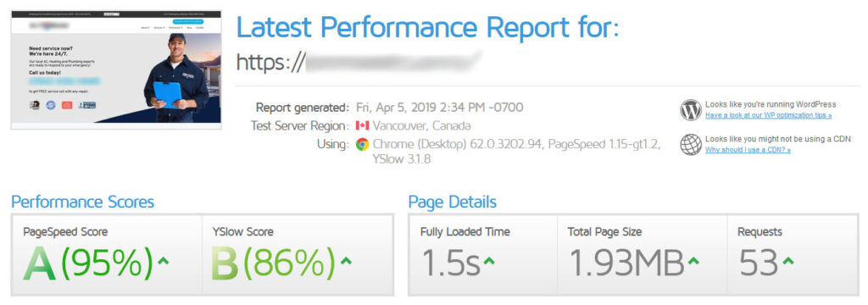Image resolution: width=868 pixels, height=305 pixels.
Task: Click the Performance Scores heading
Action: coord(82,202)
